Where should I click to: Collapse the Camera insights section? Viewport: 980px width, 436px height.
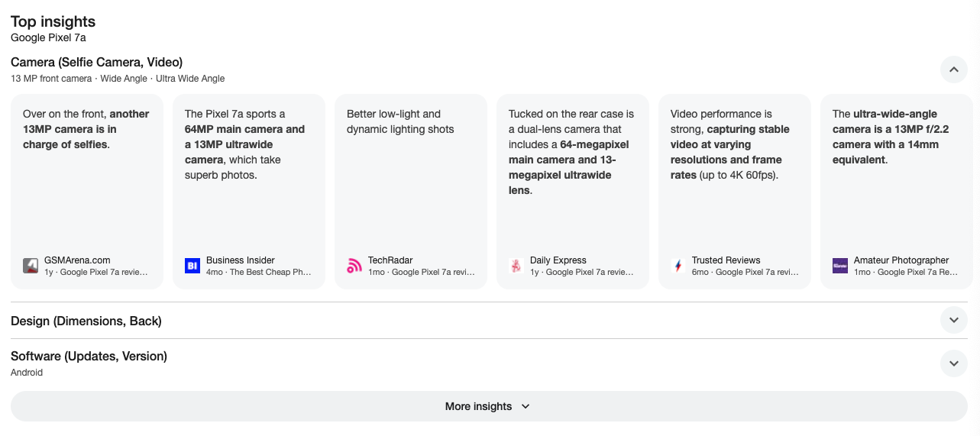pos(953,69)
